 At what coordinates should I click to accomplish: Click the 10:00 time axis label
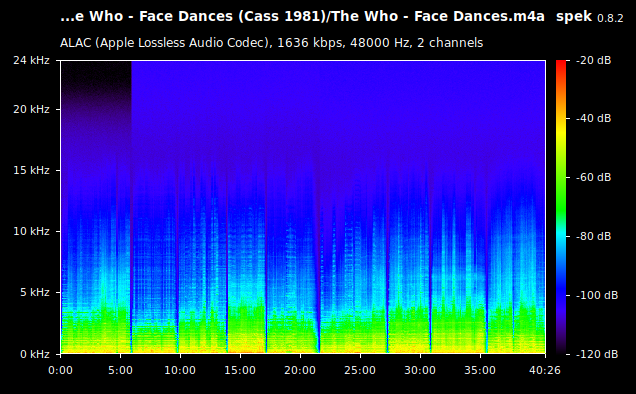[x=180, y=370]
